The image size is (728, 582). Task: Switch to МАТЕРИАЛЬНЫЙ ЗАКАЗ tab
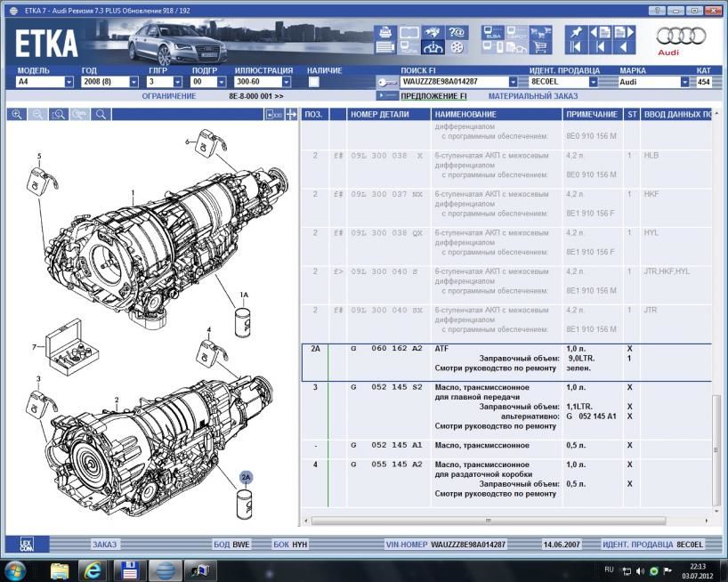[x=532, y=96]
